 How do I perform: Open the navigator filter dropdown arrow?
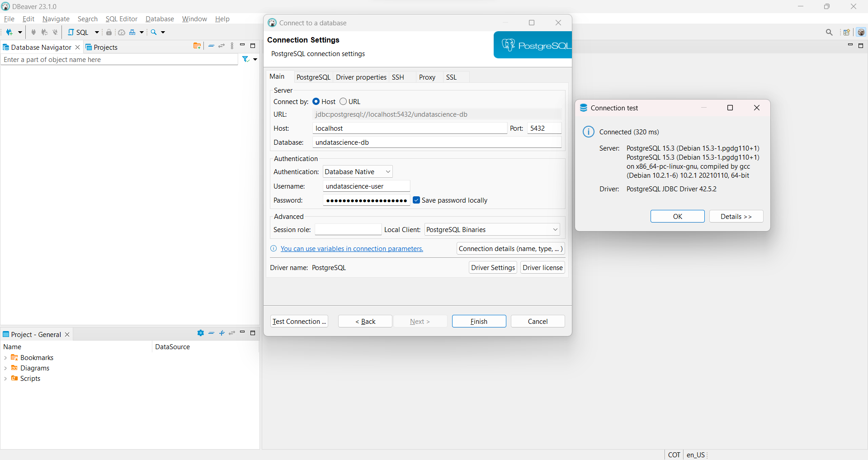(x=255, y=59)
